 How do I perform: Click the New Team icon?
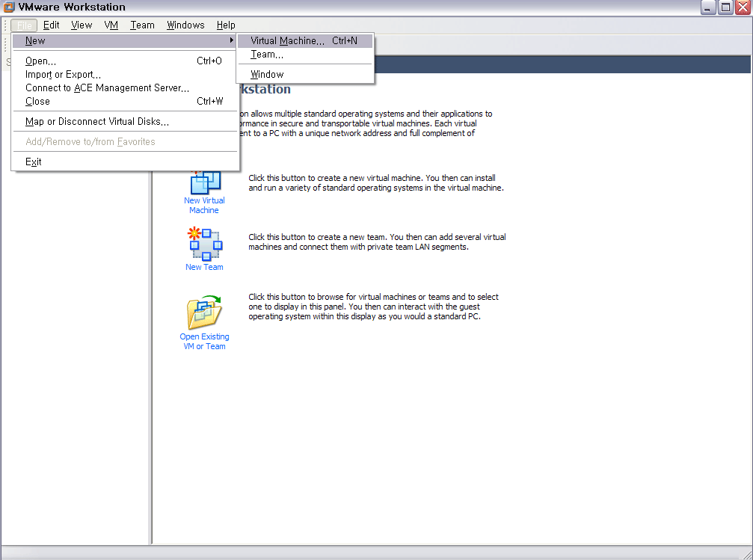point(205,244)
